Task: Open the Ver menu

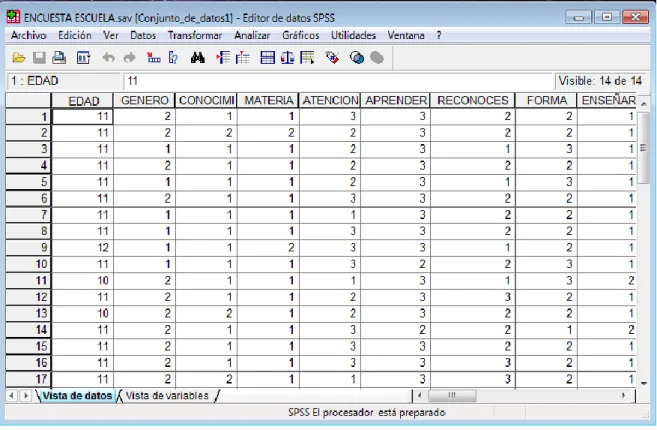Action: coord(111,35)
